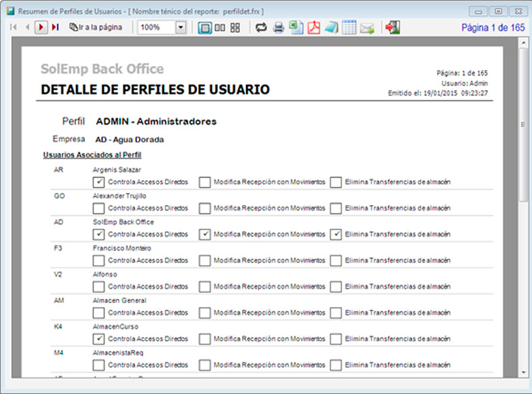This screenshot has width=532, height=394.
Task: Uncheck Controla Accesos Directos for Argenis Salazar
Action: 99,182
